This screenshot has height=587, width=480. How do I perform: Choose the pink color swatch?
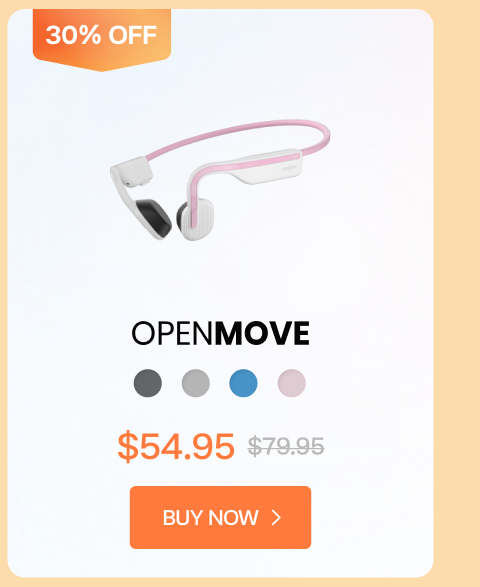(292, 383)
